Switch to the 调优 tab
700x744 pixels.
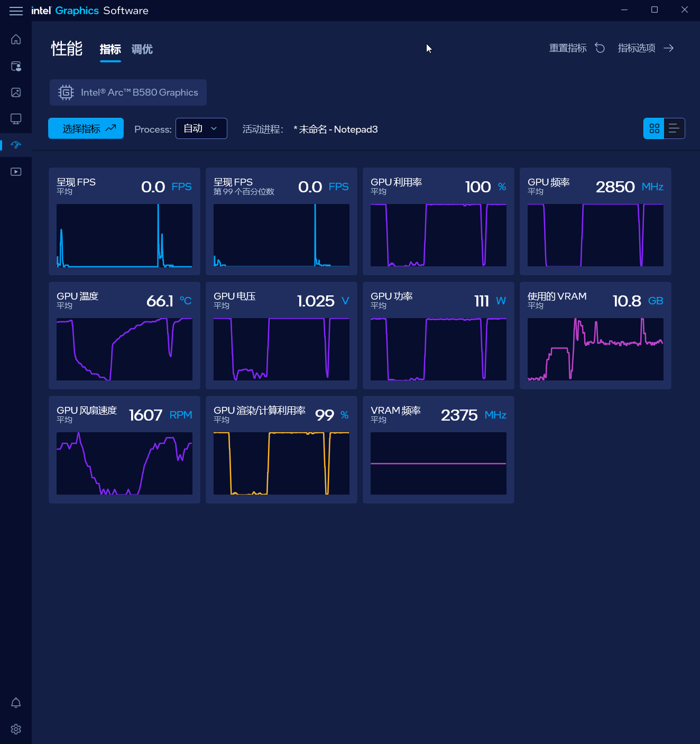click(142, 49)
